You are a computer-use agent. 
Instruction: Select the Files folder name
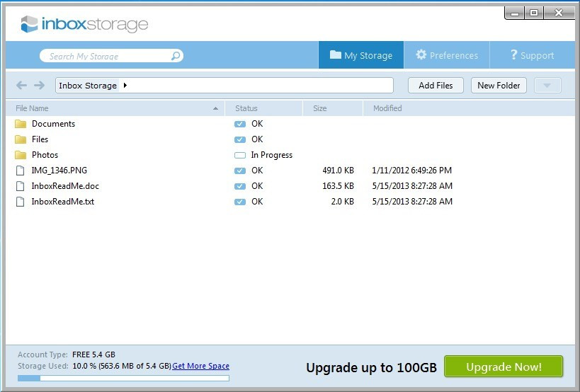click(40, 139)
